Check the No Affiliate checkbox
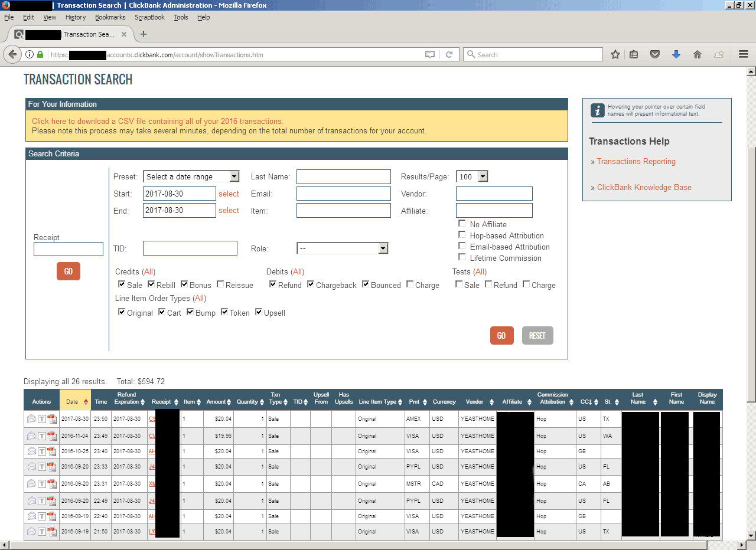 click(462, 224)
